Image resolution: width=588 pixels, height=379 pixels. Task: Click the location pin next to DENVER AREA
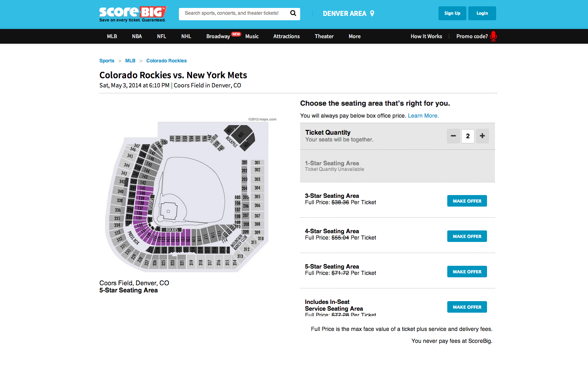pos(371,13)
